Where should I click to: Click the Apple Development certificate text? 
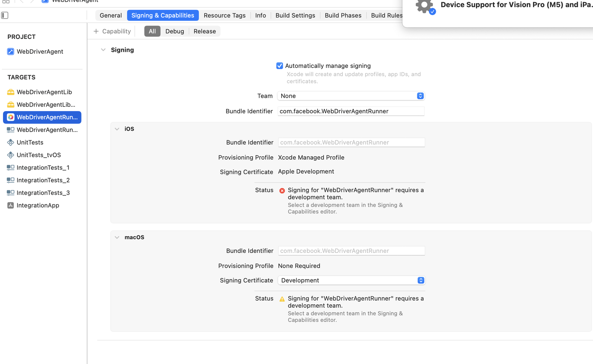tap(306, 171)
